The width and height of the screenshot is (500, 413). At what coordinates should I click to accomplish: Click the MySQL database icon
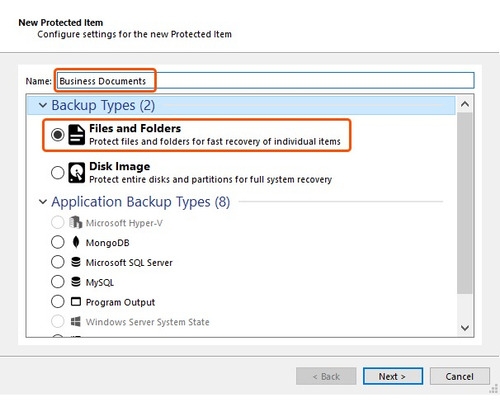pos(76,282)
